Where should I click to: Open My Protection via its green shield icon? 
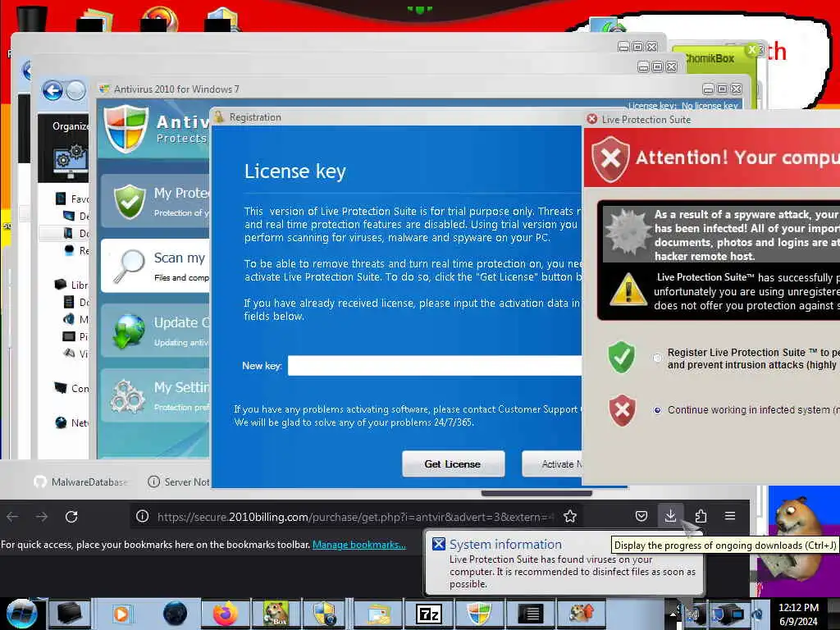(x=129, y=202)
